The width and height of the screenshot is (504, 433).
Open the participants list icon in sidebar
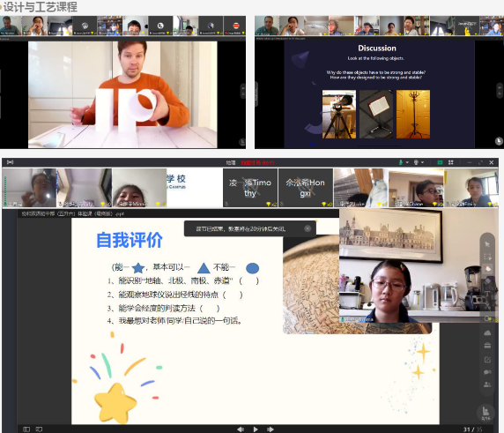point(487,384)
